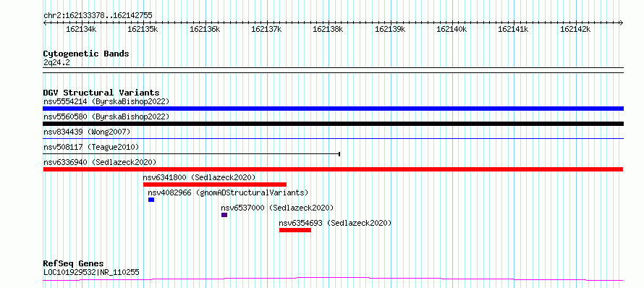Click the nsv4082966 small blue variant block
644x288 pixels.
tap(151, 200)
